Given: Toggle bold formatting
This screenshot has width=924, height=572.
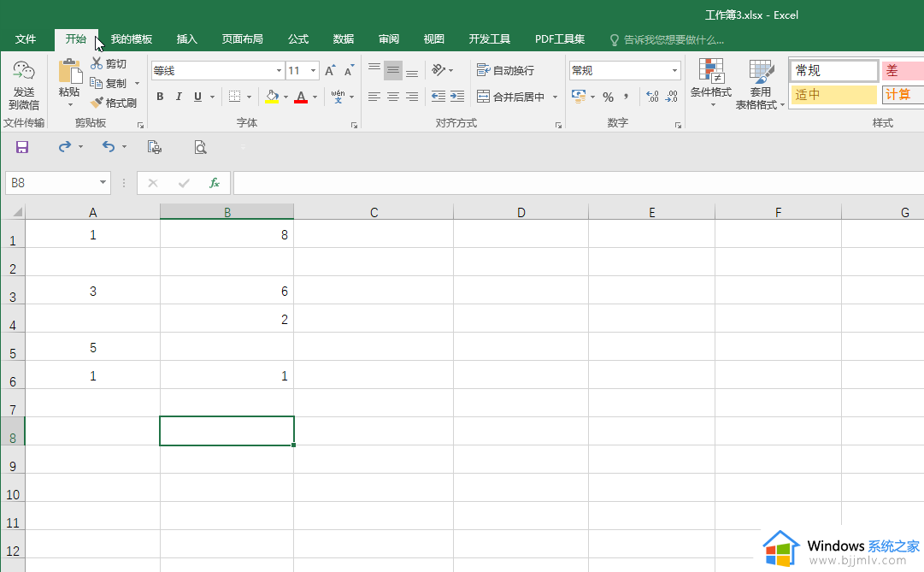Looking at the screenshot, I should click(x=160, y=97).
